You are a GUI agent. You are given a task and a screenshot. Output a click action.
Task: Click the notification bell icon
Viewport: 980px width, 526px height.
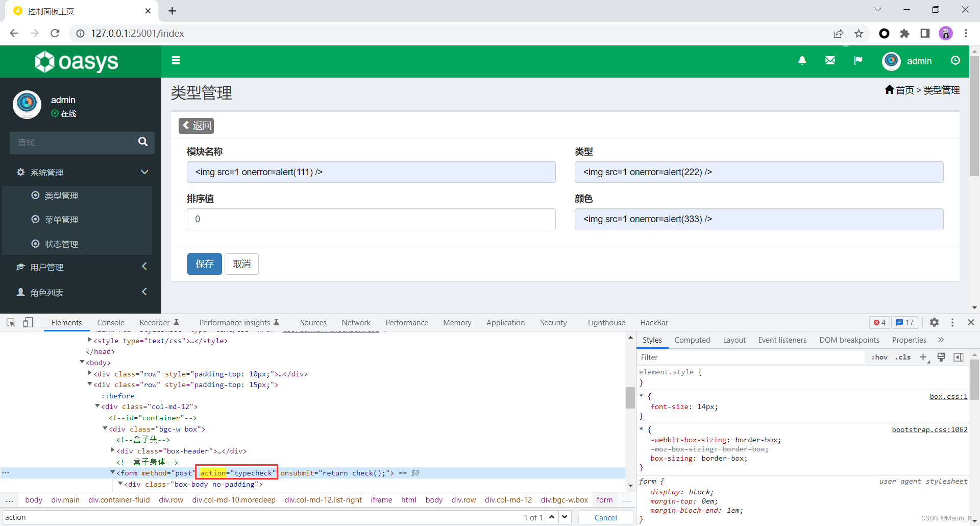[x=802, y=60]
